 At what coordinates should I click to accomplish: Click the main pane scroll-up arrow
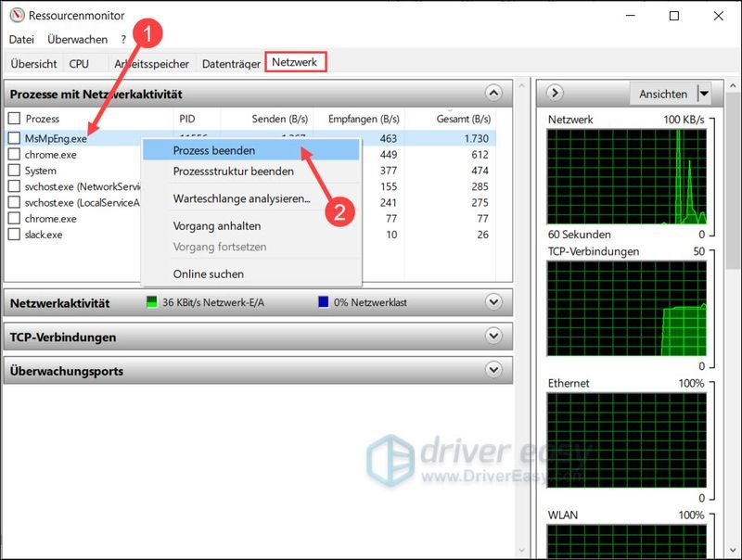[522, 85]
